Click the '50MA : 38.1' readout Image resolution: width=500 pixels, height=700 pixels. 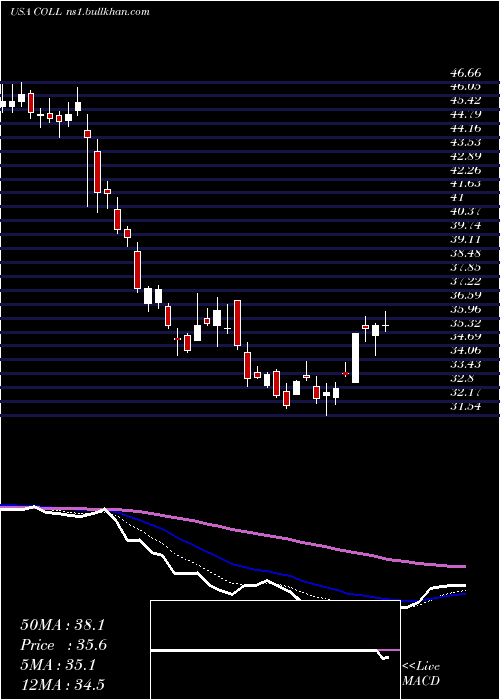[x=62, y=625]
